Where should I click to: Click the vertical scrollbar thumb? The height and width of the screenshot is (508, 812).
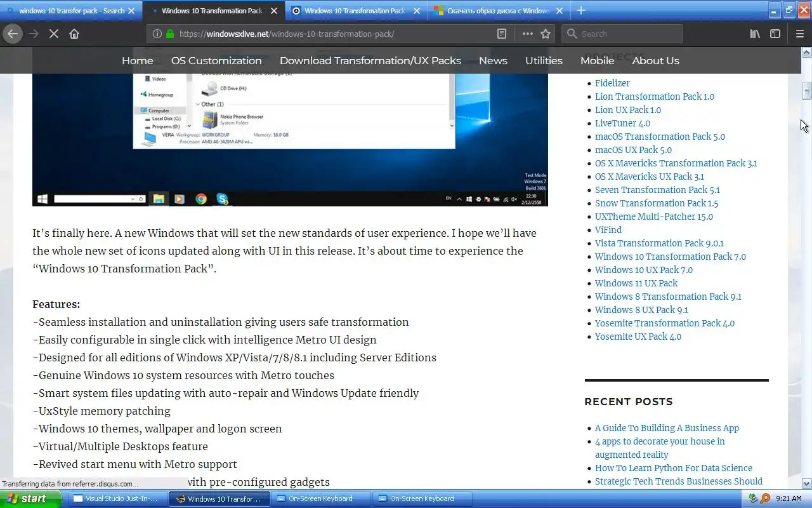806,91
